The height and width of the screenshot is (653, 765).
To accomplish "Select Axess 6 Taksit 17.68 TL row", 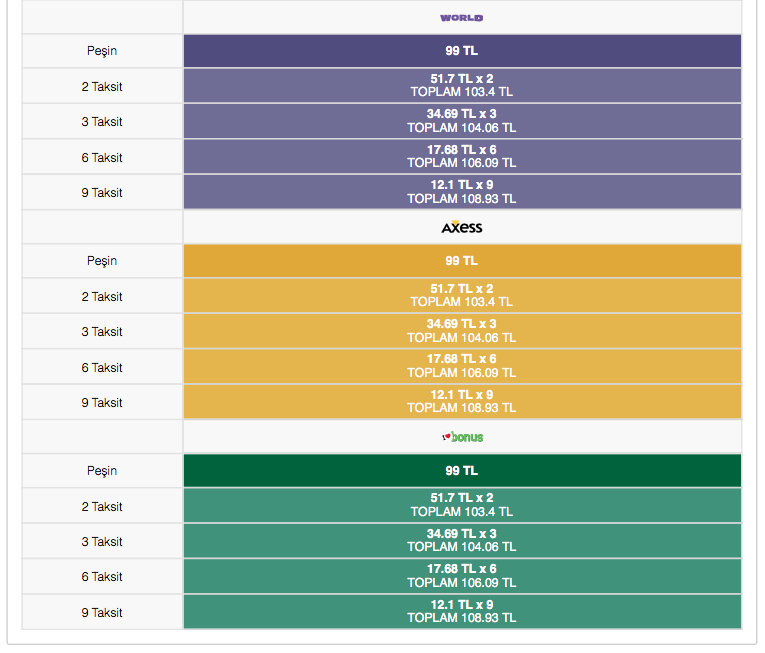I will coord(462,366).
